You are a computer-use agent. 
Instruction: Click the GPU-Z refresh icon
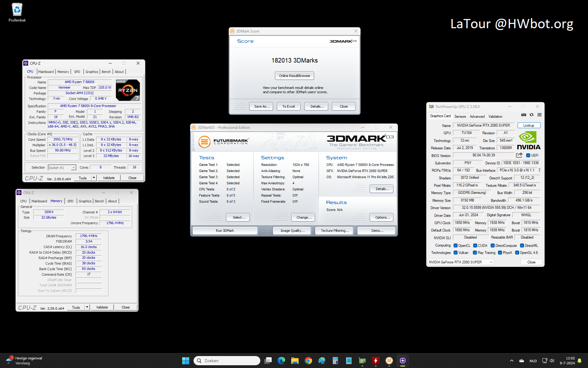[532, 115]
